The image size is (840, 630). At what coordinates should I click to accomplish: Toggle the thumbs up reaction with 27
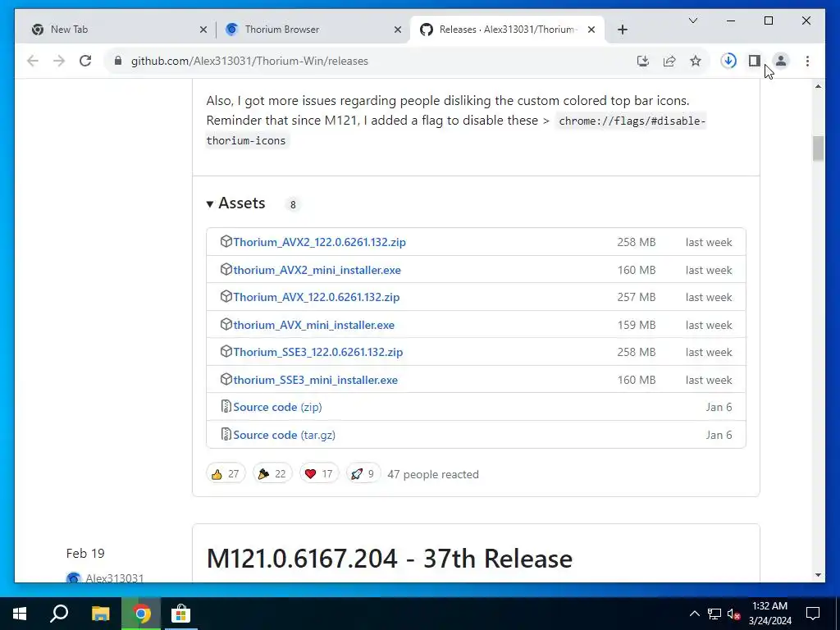226,473
